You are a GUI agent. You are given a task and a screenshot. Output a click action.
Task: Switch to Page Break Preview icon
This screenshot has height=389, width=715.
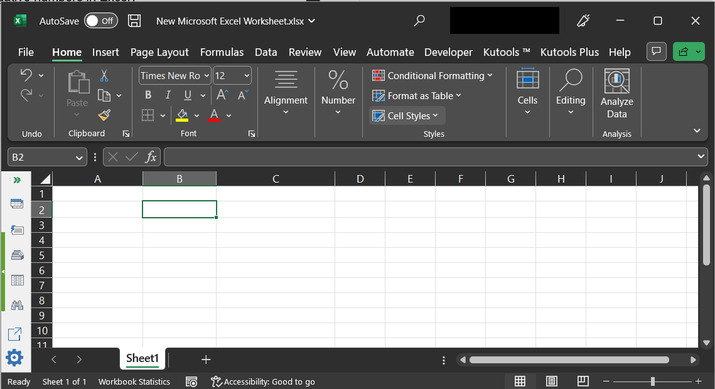pyautogui.click(x=583, y=381)
